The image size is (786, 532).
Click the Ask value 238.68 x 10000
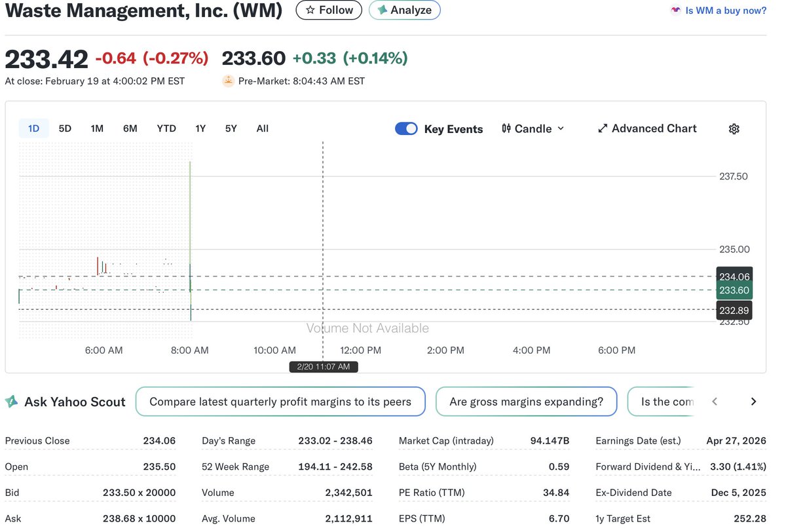(x=139, y=518)
